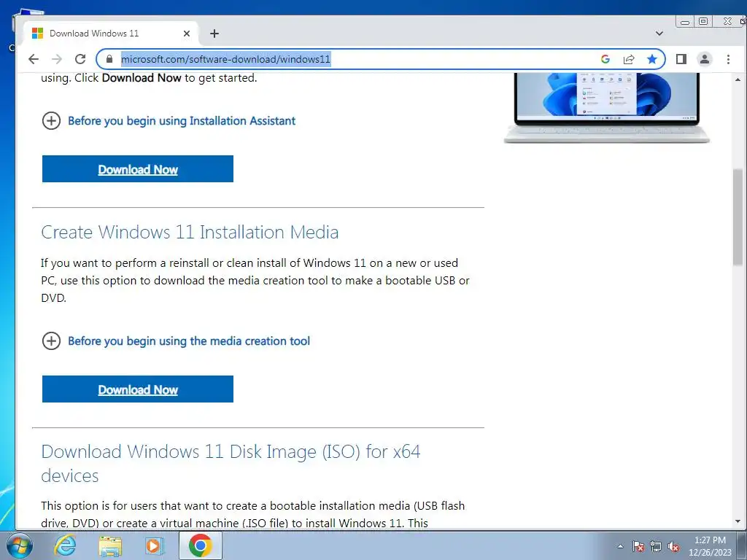Go back using the browser back arrow

tap(34, 59)
